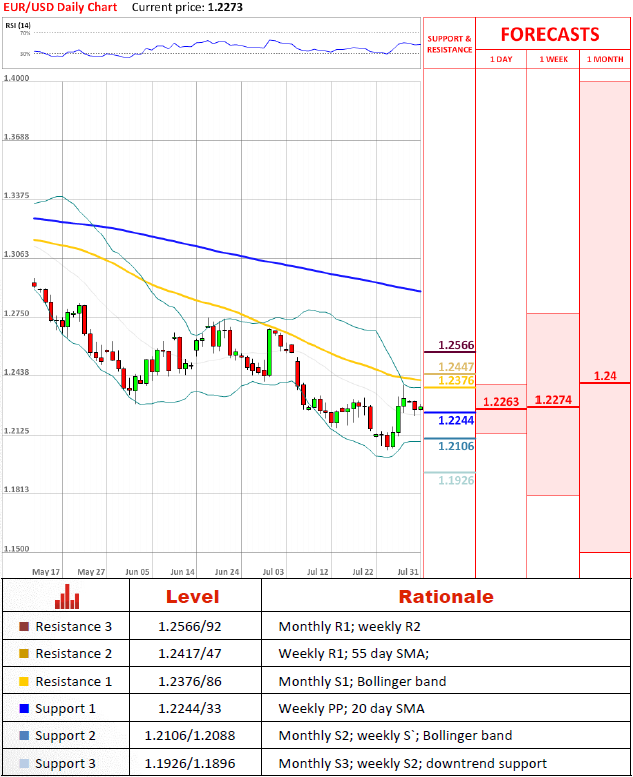Click rationale 'Monthly S1; Bollinger band'
633x777 pixels.
pos(362,682)
